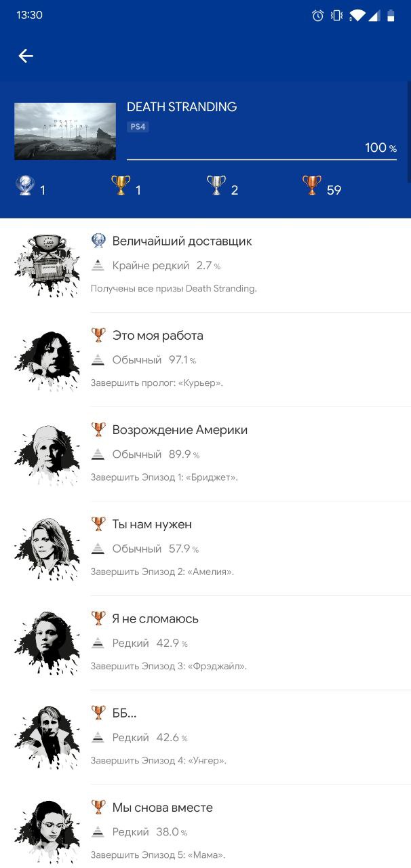Click the 100% completion progress bar
The image size is (411, 868).
(x=262, y=160)
